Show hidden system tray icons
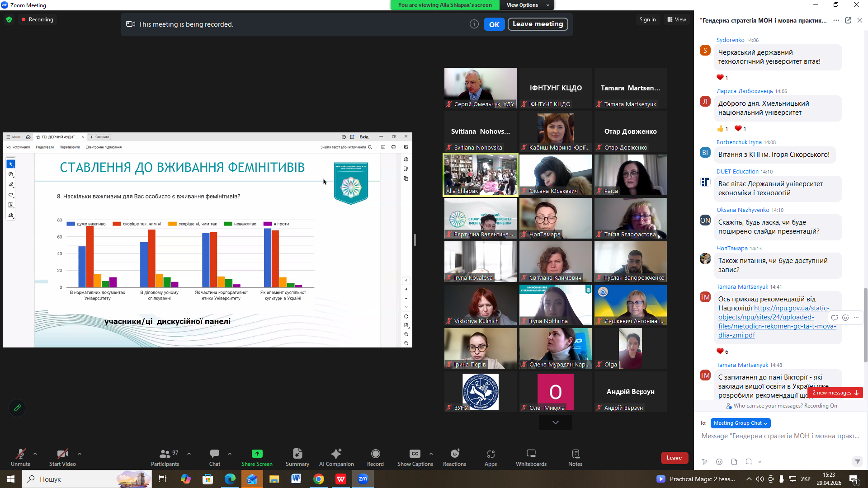 click(x=749, y=479)
